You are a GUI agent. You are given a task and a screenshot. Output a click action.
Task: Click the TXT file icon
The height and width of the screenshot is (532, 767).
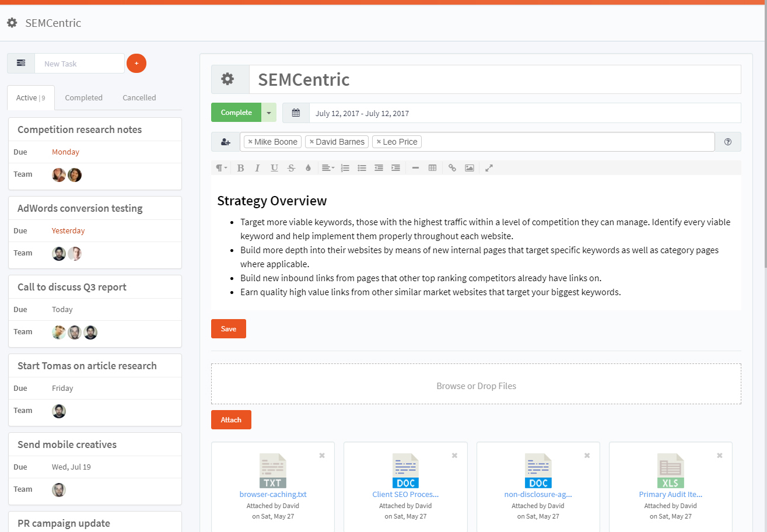tap(273, 471)
